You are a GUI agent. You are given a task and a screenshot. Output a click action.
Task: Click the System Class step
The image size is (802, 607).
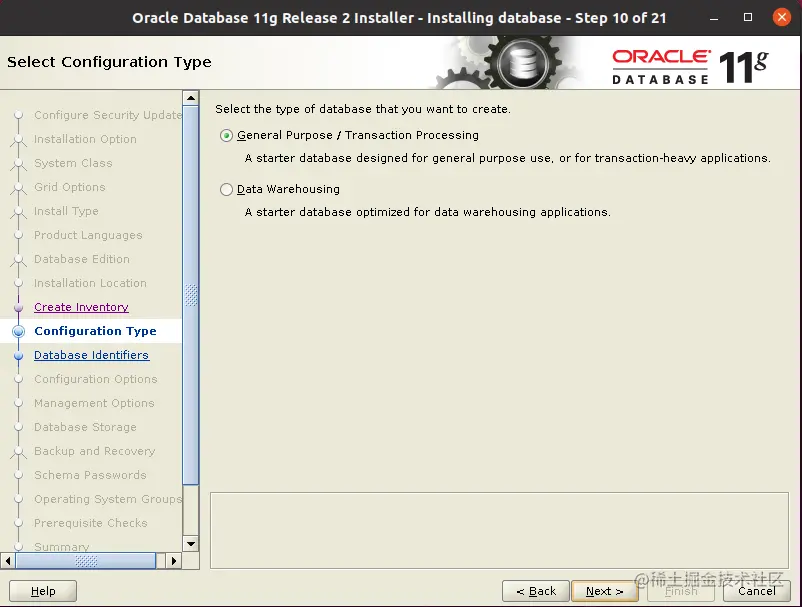click(73, 163)
